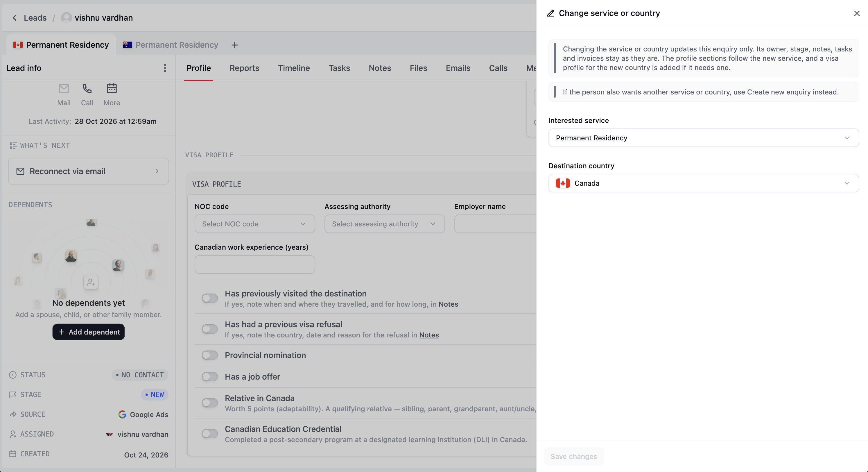Open the Files tab
The height and width of the screenshot is (472, 868).
pyautogui.click(x=418, y=68)
